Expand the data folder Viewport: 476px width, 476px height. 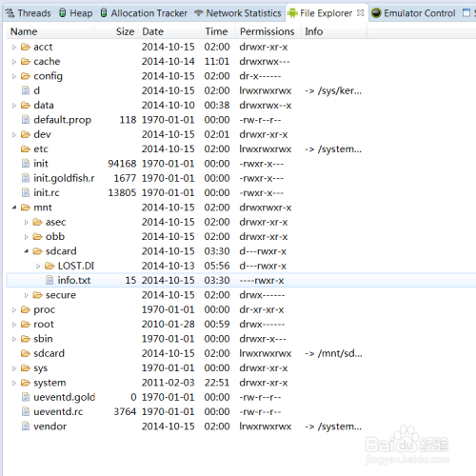tap(14, 106)
